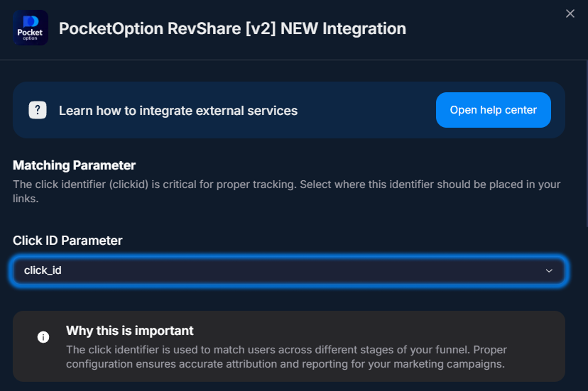Click the 'Click ID Parameter' label
Image resolution: width=588 pixels, height=391 pixels.
click(x=67, y=241)
